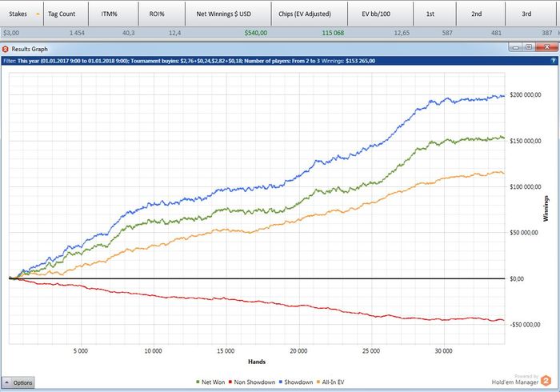Click the 25 000 hands axis label

371,351
